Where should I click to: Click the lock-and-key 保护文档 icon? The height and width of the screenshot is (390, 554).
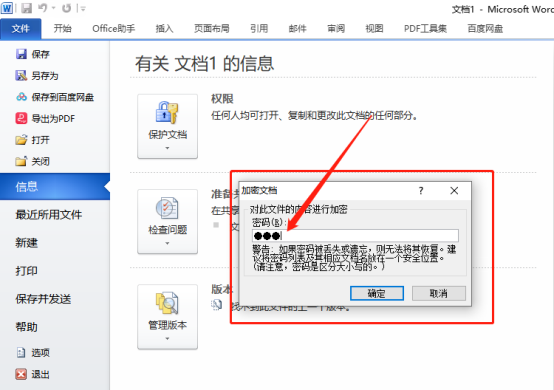click(167, 113)
